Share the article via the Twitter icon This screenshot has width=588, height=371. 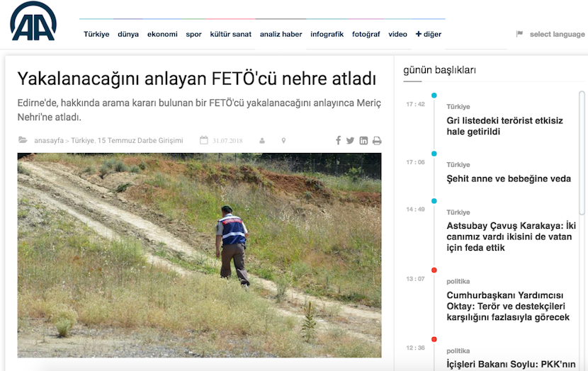click(x=350, y=140)
